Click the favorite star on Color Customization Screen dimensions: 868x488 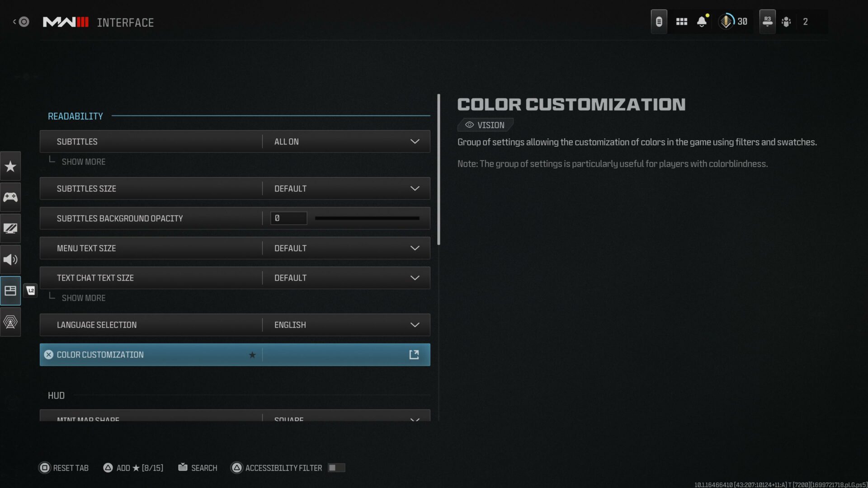252,355
